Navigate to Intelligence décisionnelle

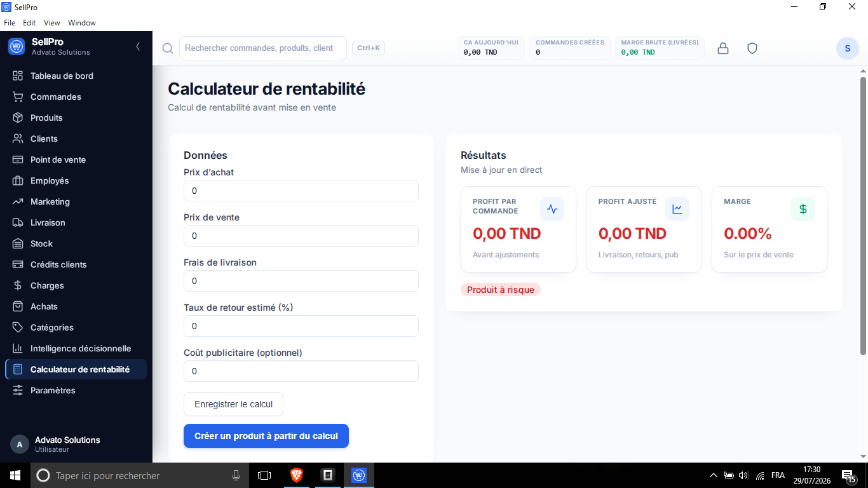(x=76, y=348)
